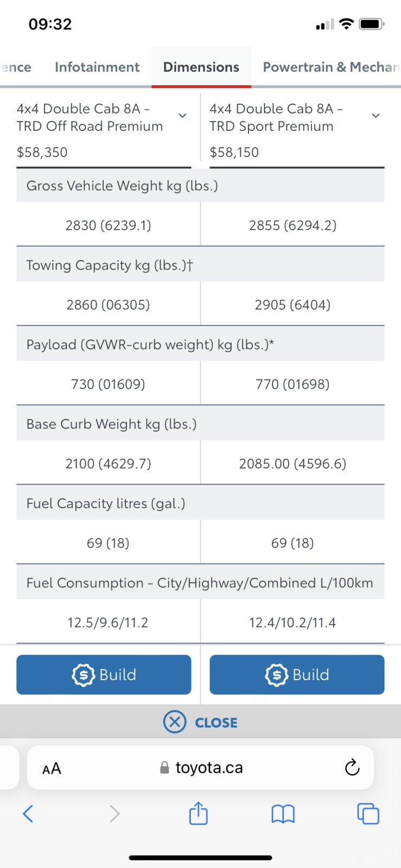Image resolution: width=401 pixels, height=868 pixels.
Task: Show open tabs with the tabs icon
Action: pos(368,813)
